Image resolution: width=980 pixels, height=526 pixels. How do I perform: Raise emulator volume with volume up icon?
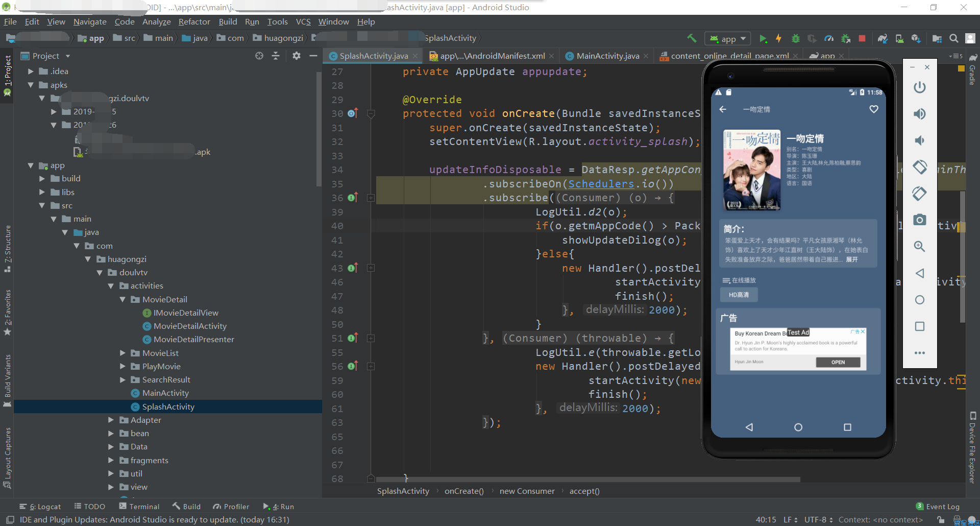click(920, 114)
